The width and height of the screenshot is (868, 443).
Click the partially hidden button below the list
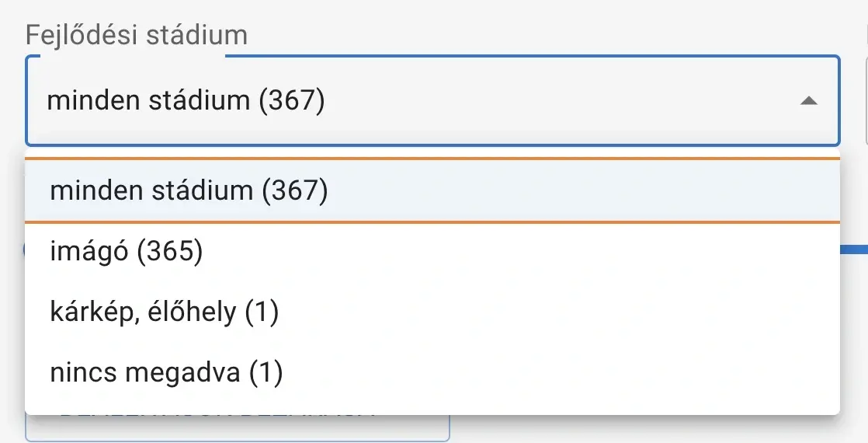tap(237, 428)
